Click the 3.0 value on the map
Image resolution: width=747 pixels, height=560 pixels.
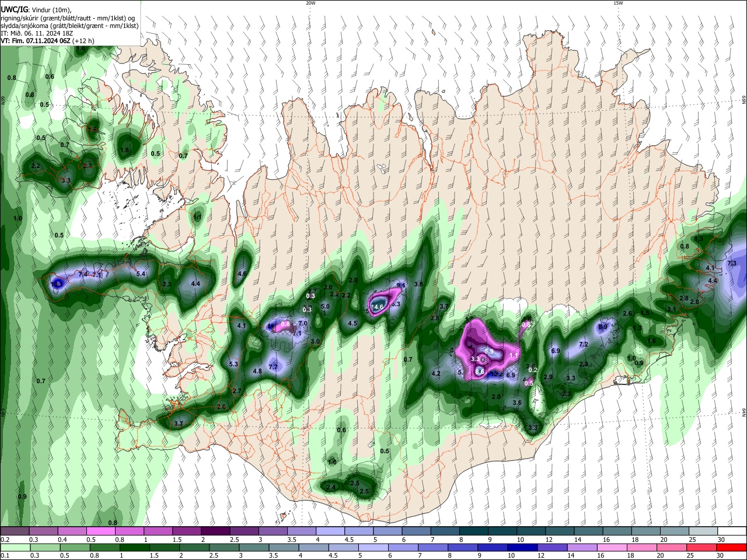pos(315,341)
